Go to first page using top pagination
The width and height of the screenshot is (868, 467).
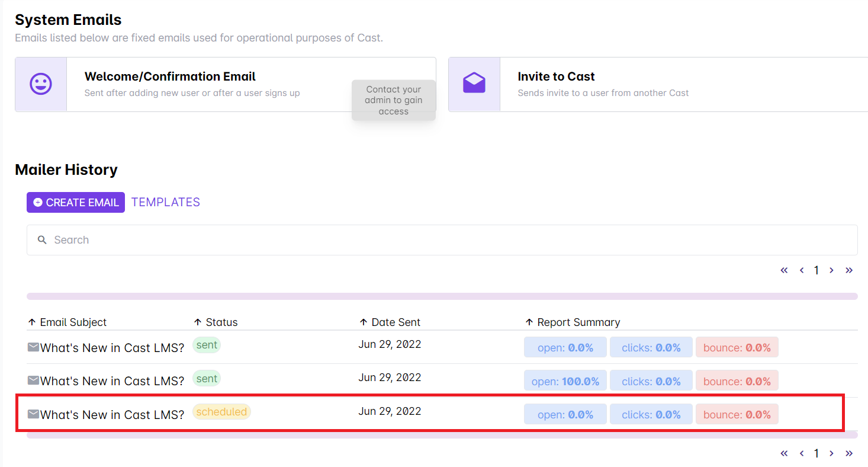coord(784,270)
